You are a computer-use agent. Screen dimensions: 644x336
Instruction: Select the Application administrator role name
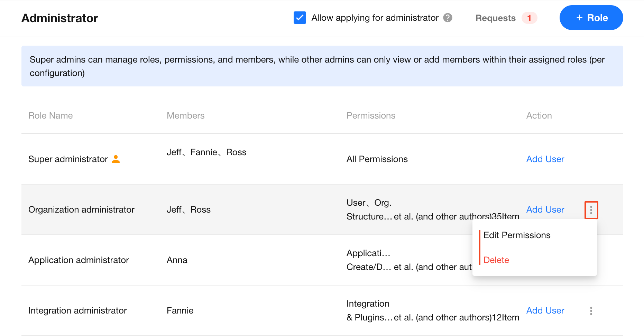(x=79, y=260)
